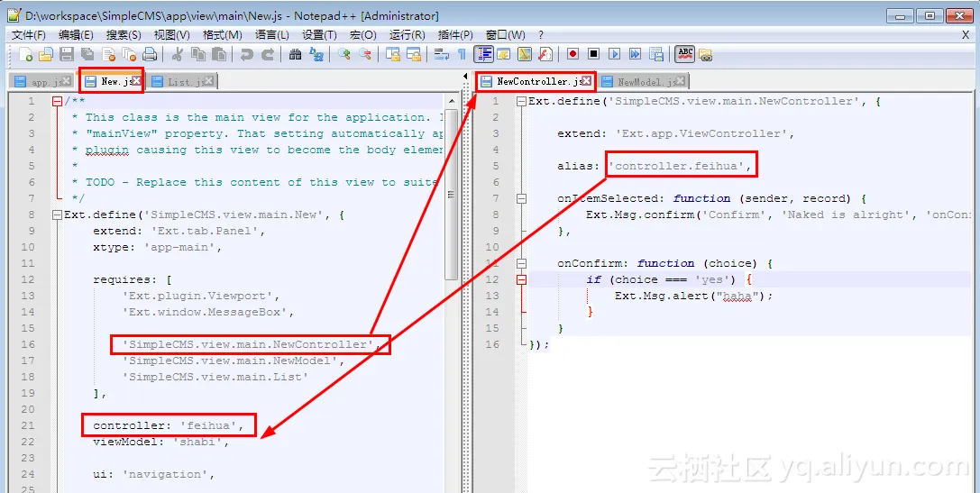980x493 pixels.
Task: Collapse Ext.define fold in NewController.js
Action: coord(522,101)
